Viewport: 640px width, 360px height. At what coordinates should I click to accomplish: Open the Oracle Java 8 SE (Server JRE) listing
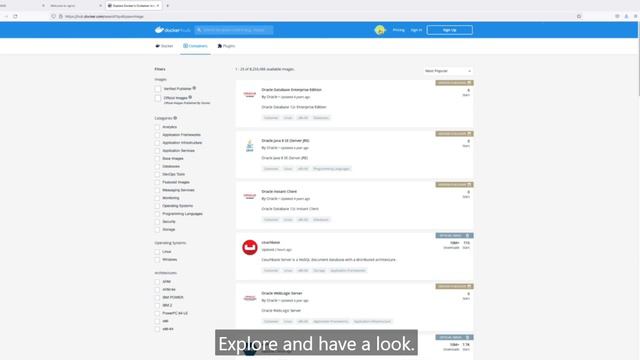(x=285, y=140)
